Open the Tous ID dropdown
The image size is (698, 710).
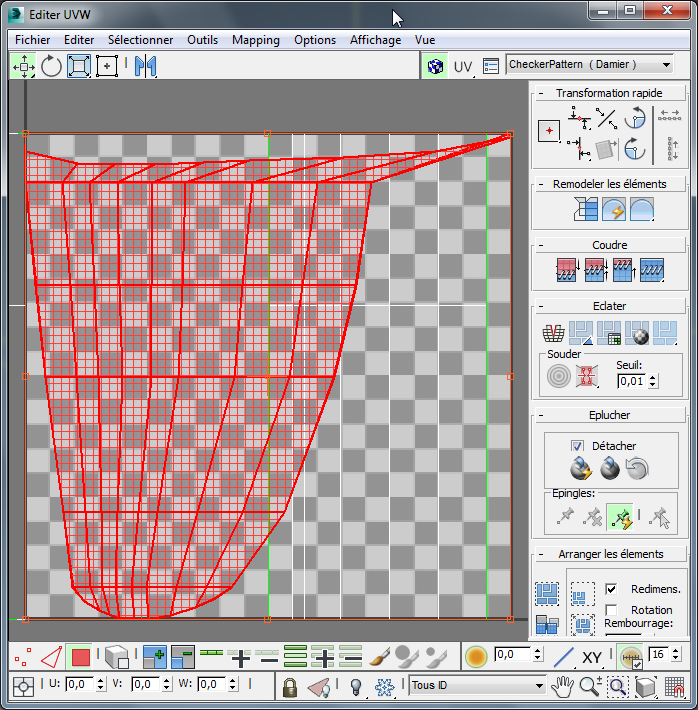tap(477, 686)
